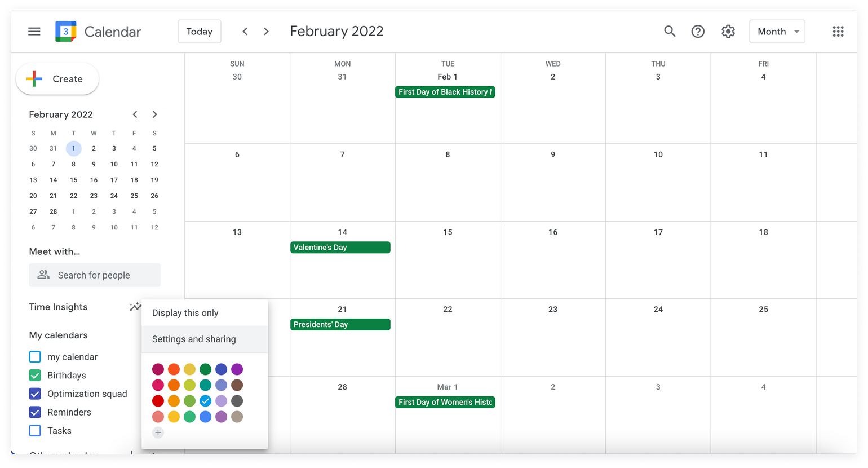868x468 pixels.
Task: Click day 10 in main grid
Action: point(658,154)
